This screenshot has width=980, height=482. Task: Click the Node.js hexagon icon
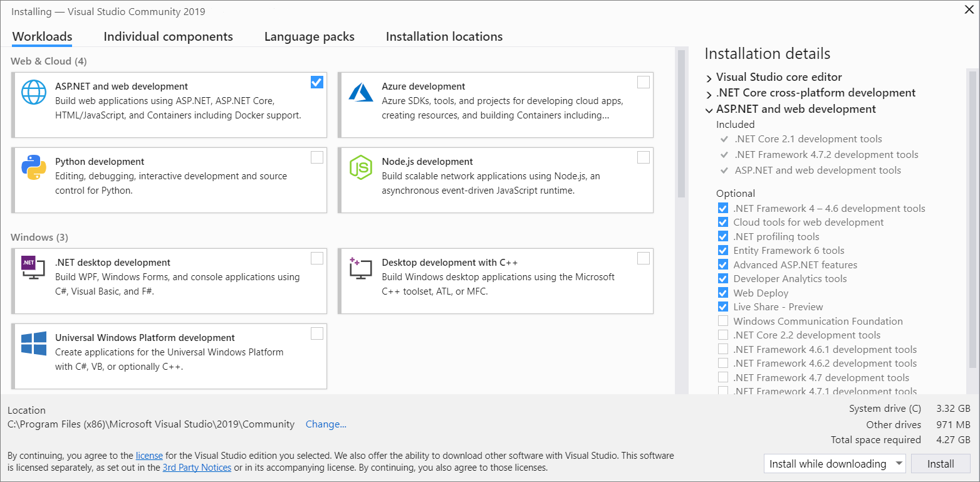pos(361,167)
